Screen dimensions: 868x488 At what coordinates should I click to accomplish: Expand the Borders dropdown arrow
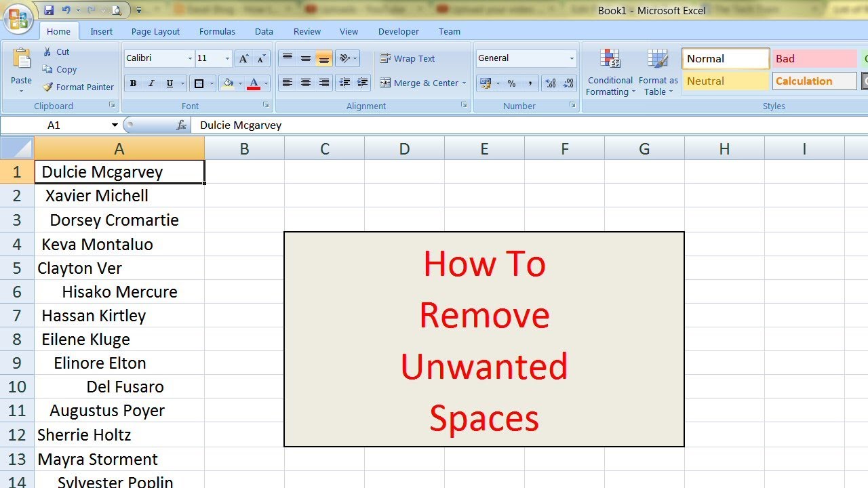click(x=212, y=83)
